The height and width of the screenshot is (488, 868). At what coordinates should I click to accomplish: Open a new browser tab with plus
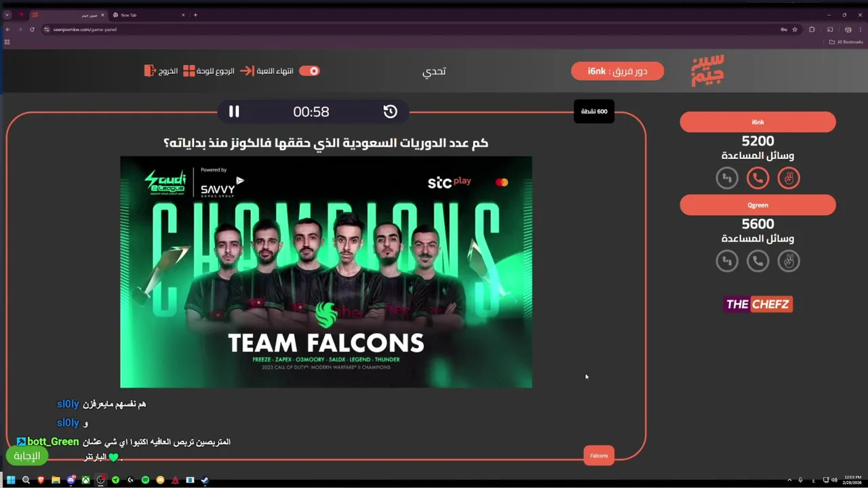point(195,15)
